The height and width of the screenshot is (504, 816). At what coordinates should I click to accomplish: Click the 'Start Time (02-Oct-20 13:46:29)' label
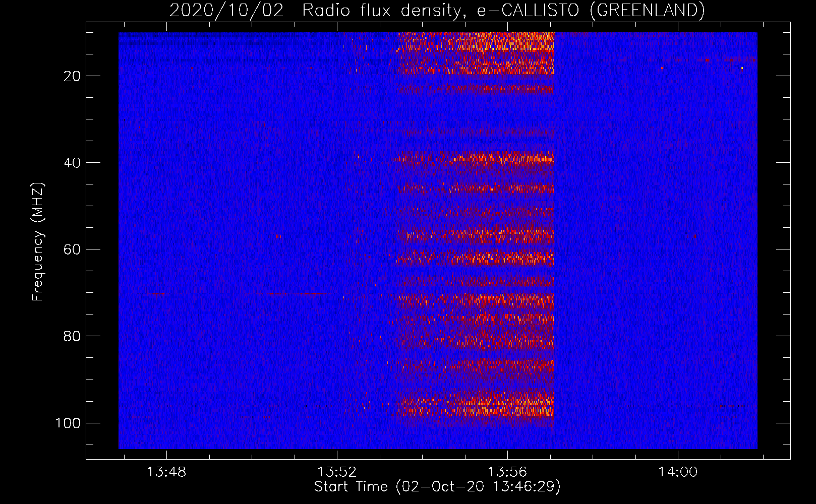437,487
